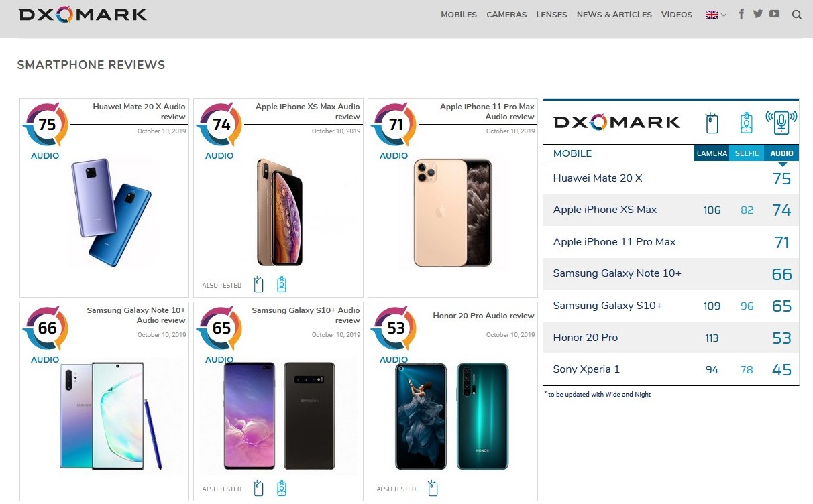Image resolution: width=813 pixels, height=504 pixels.
Task: Switch to the SELFIE ranking tab
Action: click(747, 153)
